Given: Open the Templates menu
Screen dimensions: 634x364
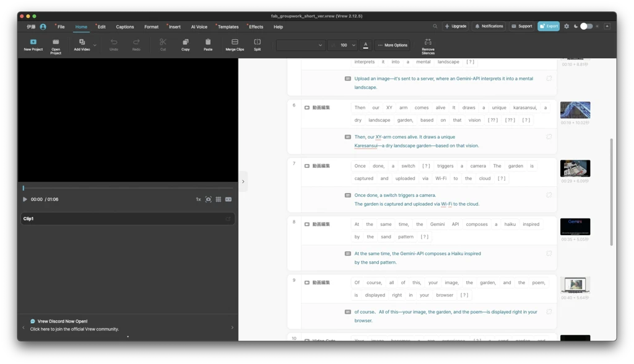Looking at the screenshot, I should 228,27.
